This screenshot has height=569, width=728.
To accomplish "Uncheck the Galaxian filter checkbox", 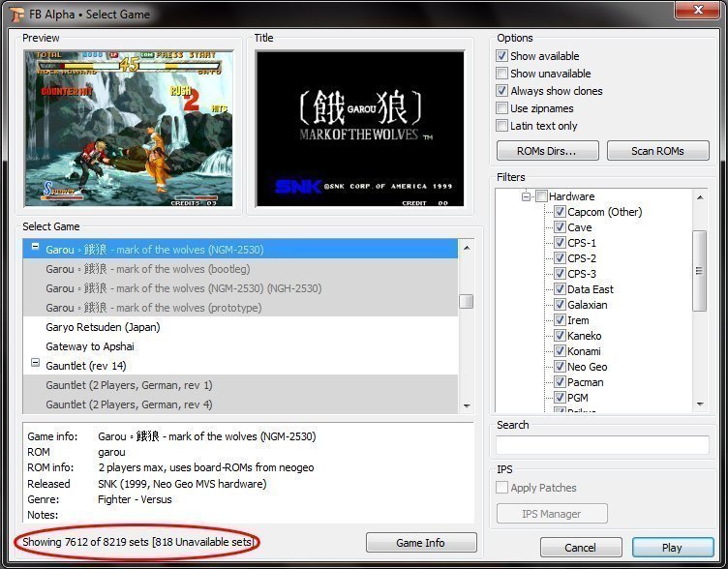I will tap(560, 305).
